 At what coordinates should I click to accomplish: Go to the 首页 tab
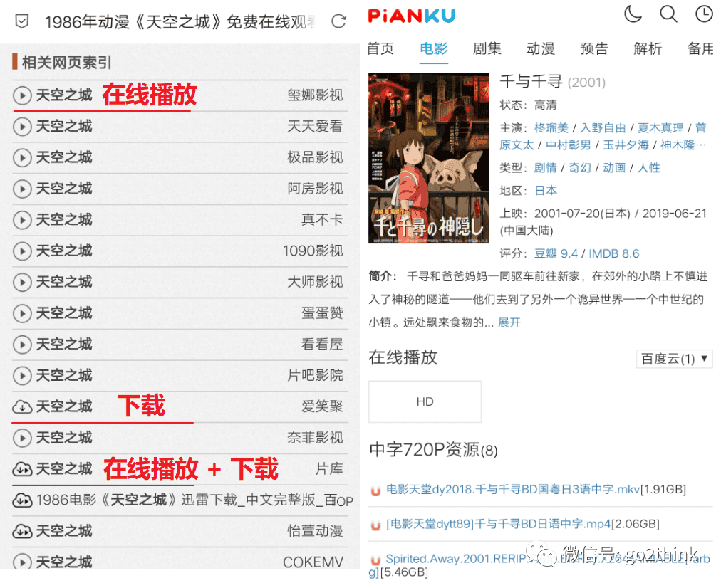[x=380, y=48]
